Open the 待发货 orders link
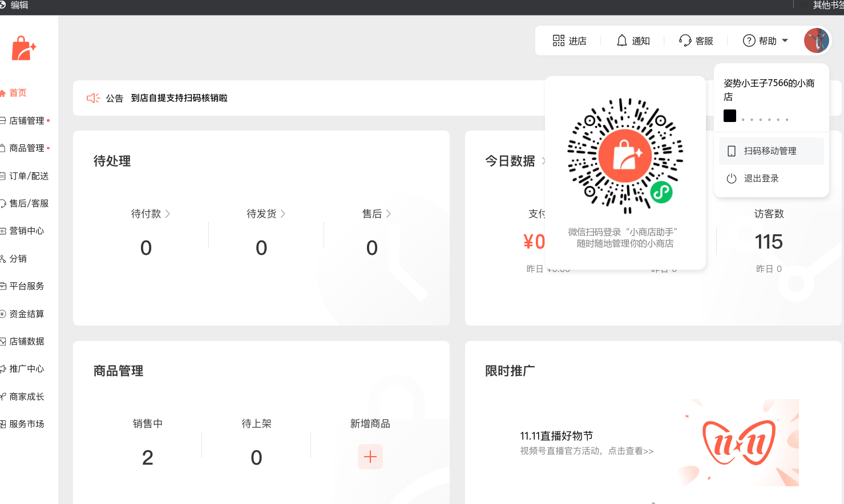 pyautogui.click(x=261, y=214)
